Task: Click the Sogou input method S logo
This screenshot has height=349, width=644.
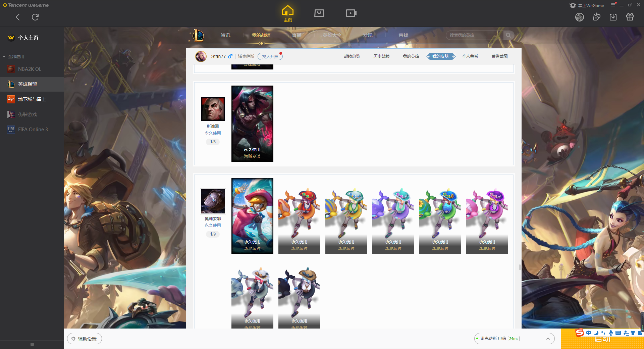Action: [x=580, y=333]
